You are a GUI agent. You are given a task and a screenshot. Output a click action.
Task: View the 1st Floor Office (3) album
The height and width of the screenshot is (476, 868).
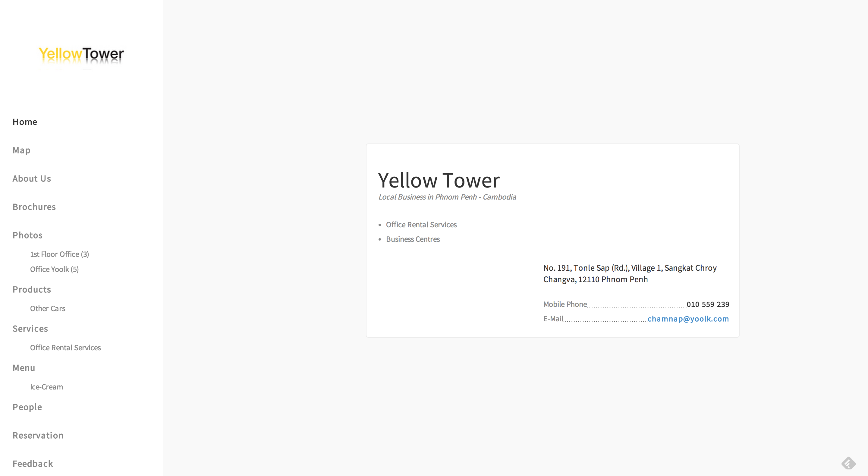60,254
